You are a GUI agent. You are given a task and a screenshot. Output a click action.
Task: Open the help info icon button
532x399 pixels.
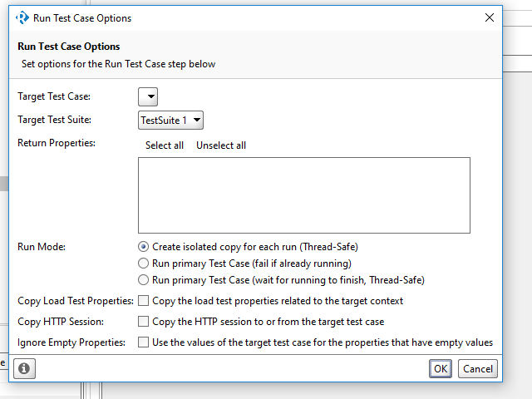point(24,368)
